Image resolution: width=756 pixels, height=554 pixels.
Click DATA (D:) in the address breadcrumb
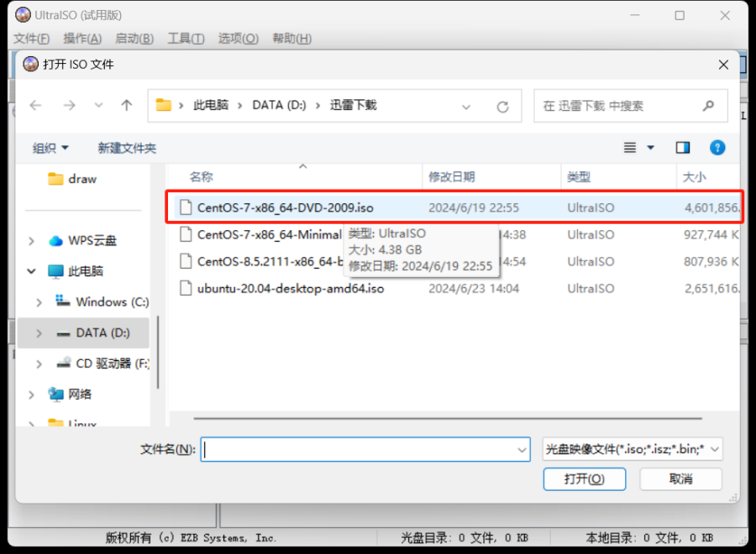tap(279, 105)
